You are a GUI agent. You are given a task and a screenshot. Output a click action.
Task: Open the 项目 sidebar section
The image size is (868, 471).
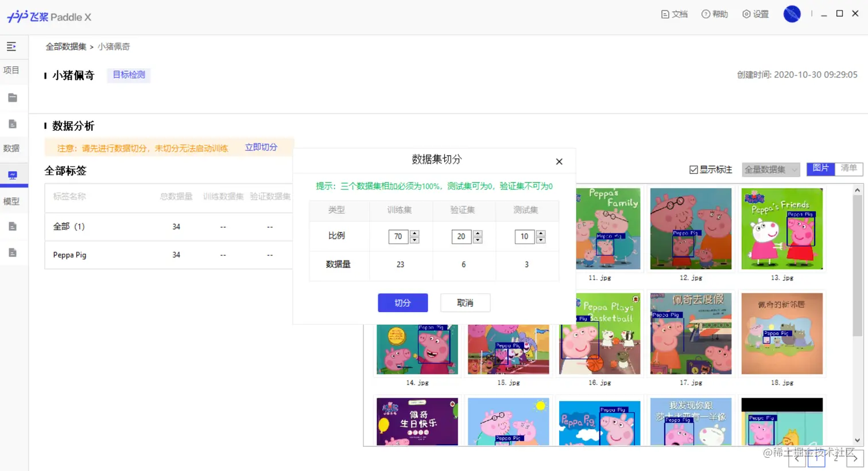click(11, 70)
